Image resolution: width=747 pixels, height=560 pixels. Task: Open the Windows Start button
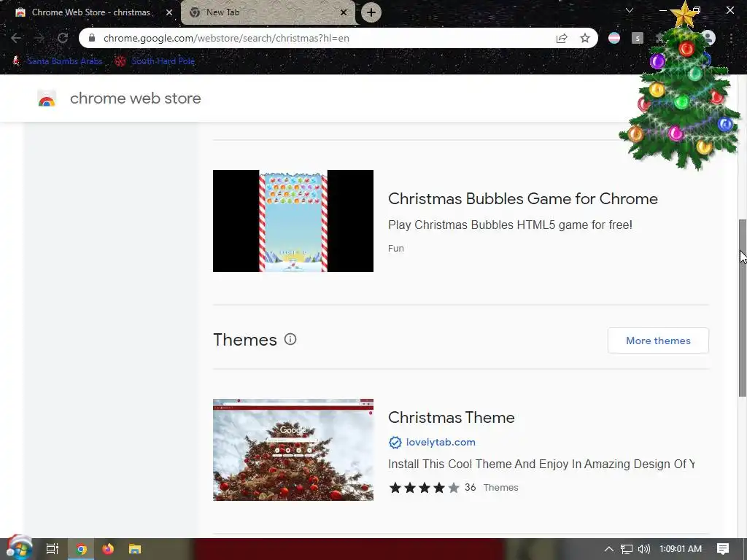coord(18,549)
